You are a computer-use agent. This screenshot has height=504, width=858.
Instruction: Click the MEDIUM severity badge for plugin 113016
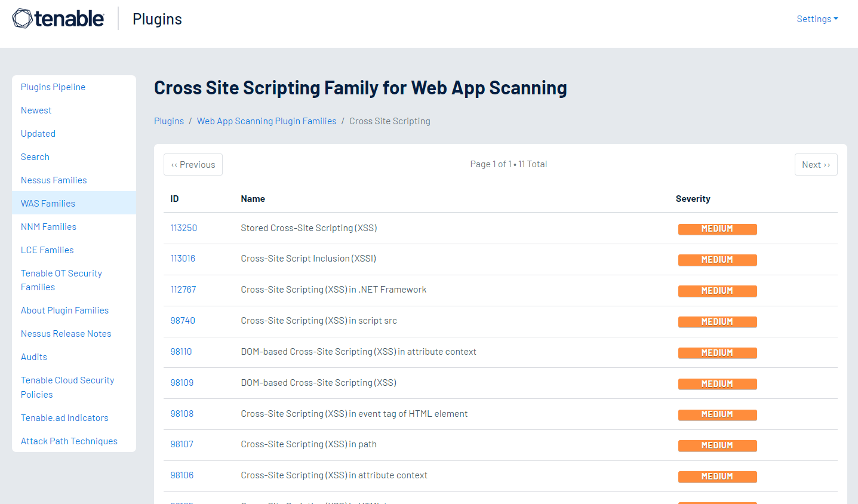click(x=717, y=260)
